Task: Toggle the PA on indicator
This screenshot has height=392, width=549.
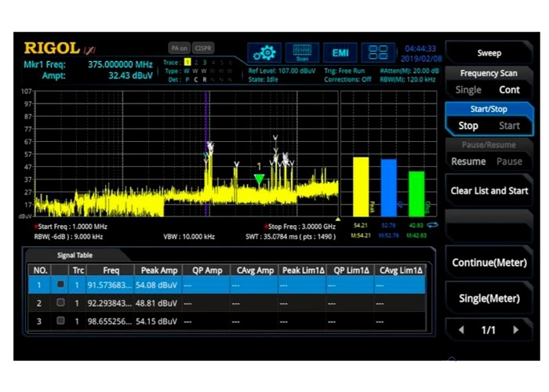Action: 179,48
